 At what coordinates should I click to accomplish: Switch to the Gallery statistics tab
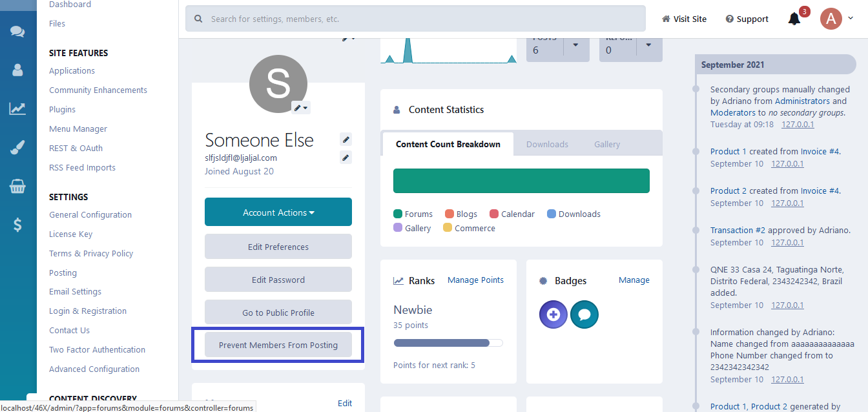click(x=607, y=144)
